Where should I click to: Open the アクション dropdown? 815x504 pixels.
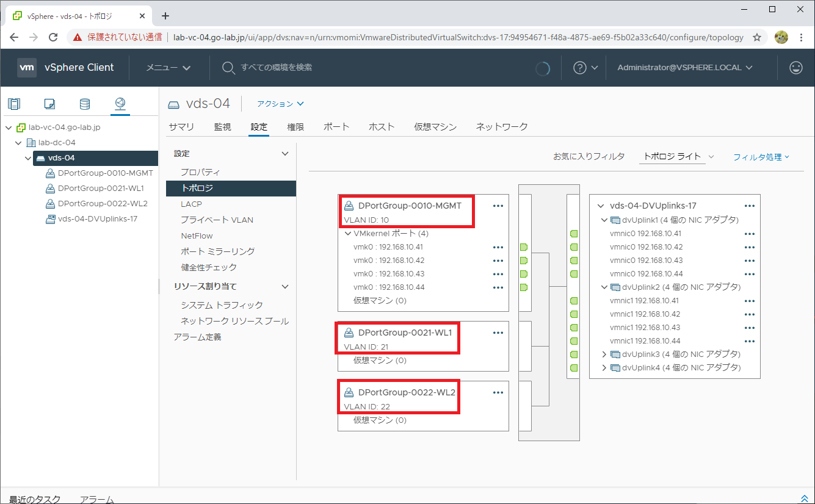(x=280, y=104)
